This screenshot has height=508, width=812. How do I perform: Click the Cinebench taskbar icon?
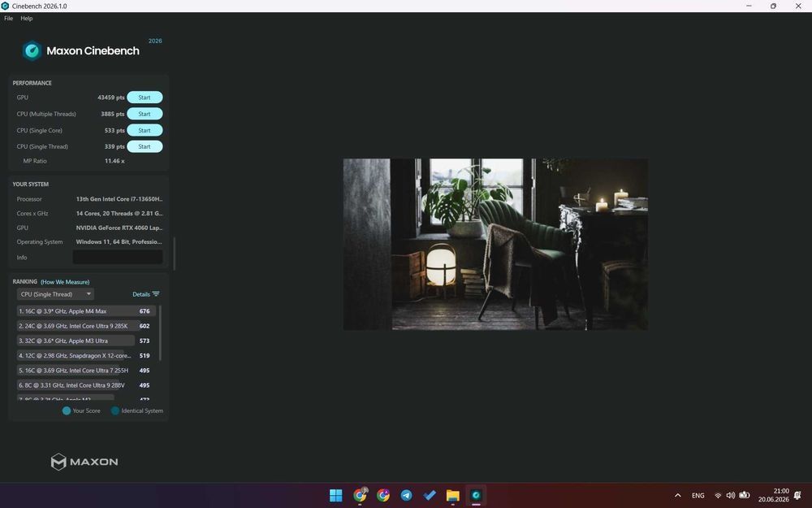coord(476,496)
